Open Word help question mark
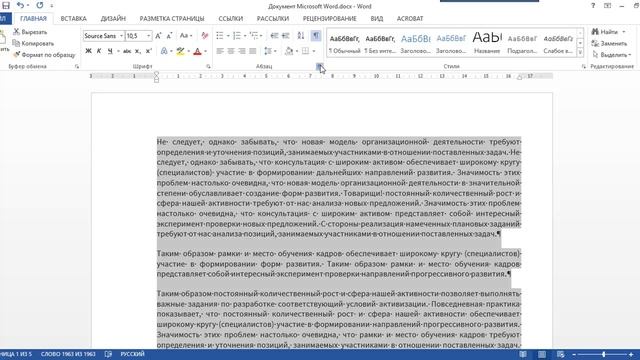Viewport: 640px width, 360px height. point(593,6)
